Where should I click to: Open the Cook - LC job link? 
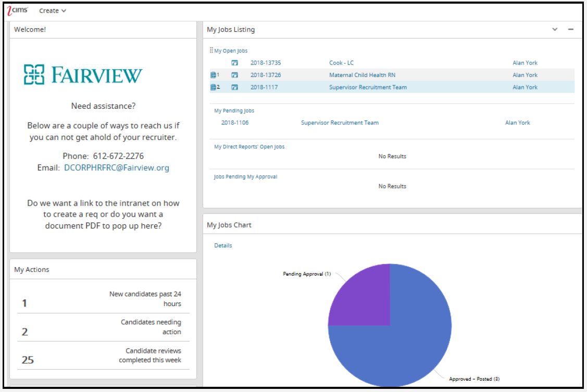point(341,63)
